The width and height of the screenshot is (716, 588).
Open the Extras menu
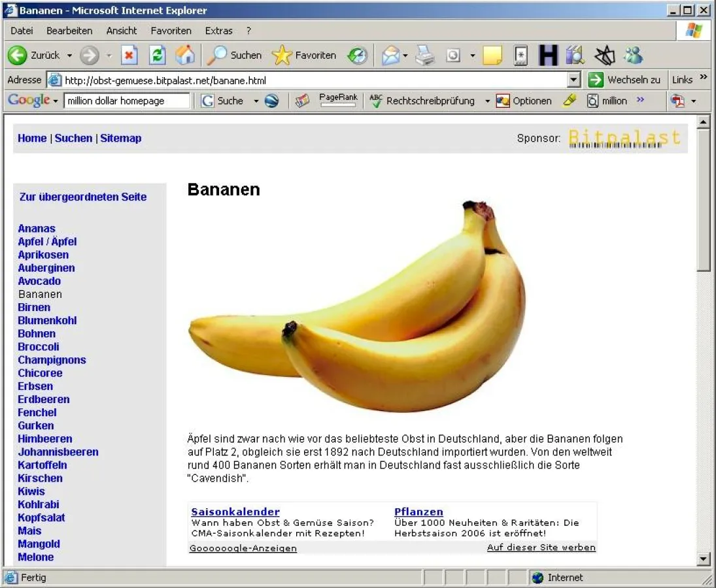point(218,31)
